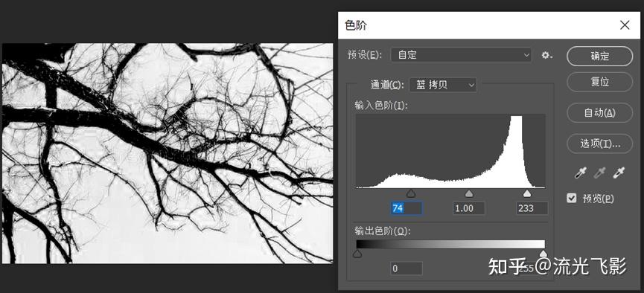This screenshot has height=293, width=644.
Task: Toggle the 预览 preview checkbox
Action: [571, 199]
